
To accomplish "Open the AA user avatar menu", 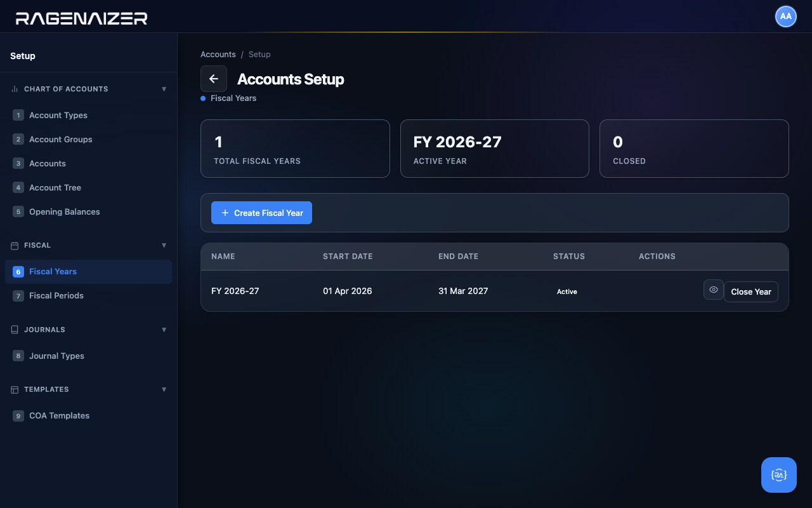I will (786, 17).
